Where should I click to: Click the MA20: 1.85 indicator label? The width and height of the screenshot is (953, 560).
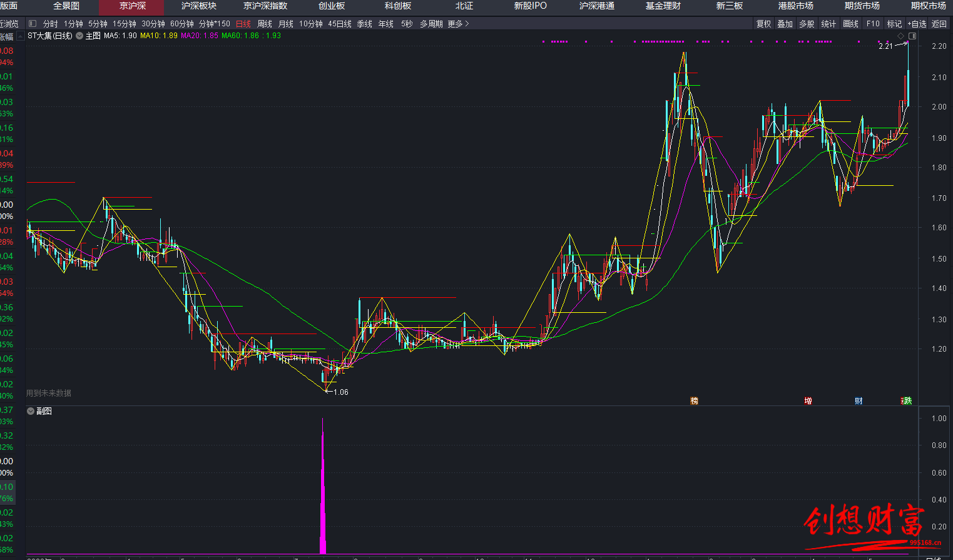[200, 36]
